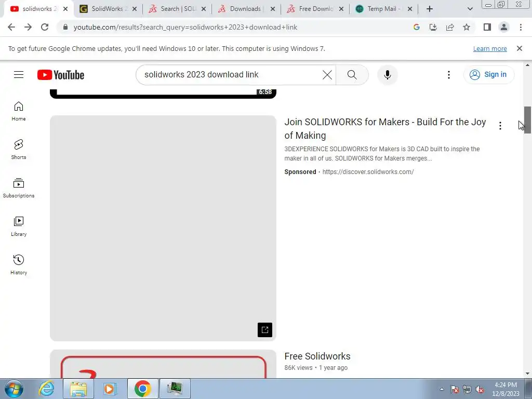Viewport: 532px width, 399px height.
Task: Go to YouTube home via logo
Action: (61, 75)
